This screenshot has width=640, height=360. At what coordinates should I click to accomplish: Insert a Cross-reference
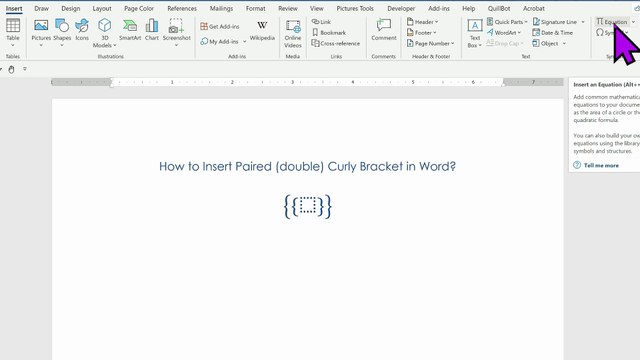coord(336,43)
